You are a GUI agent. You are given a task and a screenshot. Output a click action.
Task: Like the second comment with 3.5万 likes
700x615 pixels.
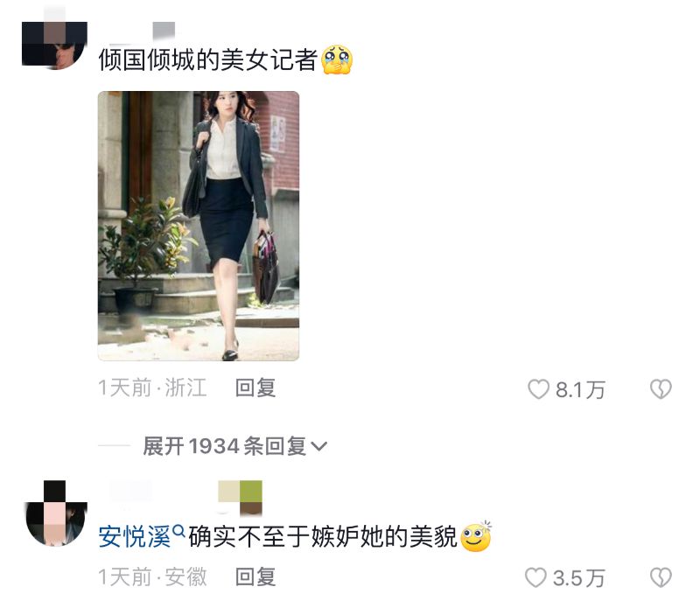point(535,577)
